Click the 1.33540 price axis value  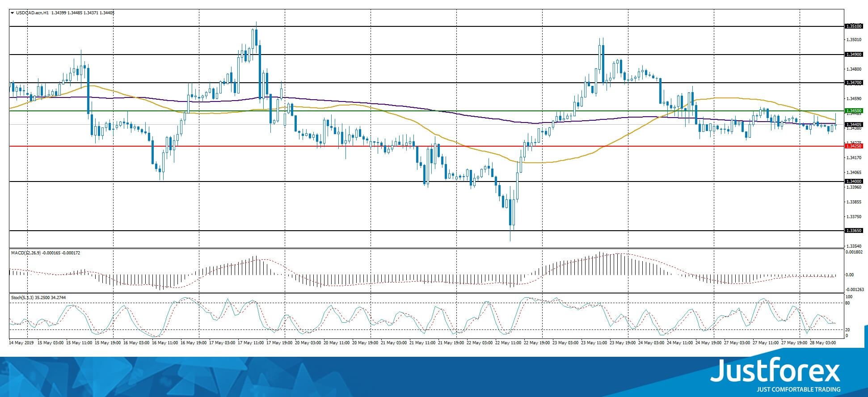(854, 246)
